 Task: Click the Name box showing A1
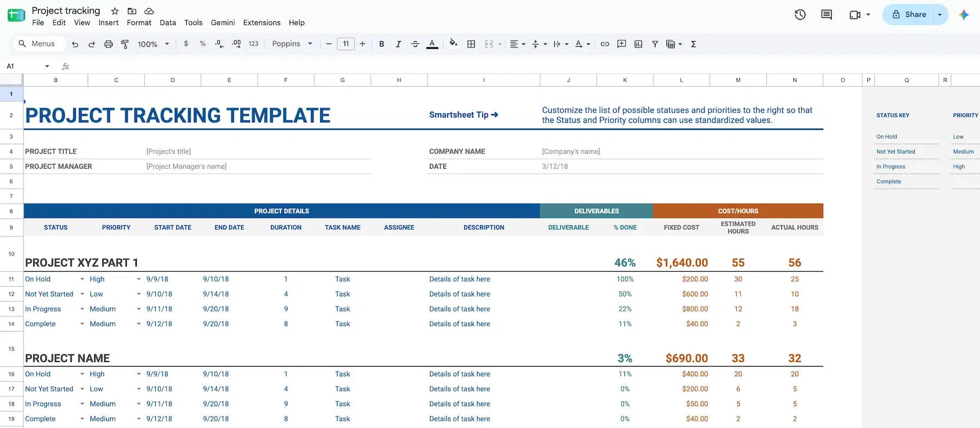27,66
